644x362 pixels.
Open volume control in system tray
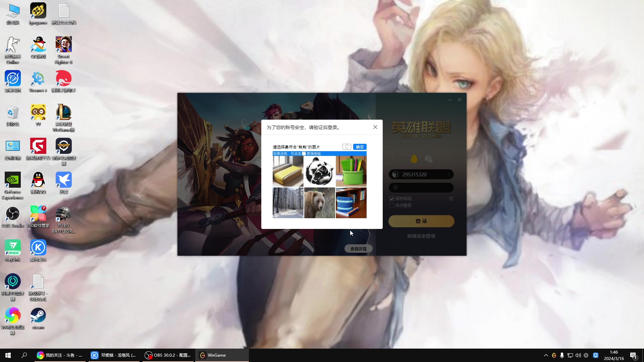tap(578, 355)
